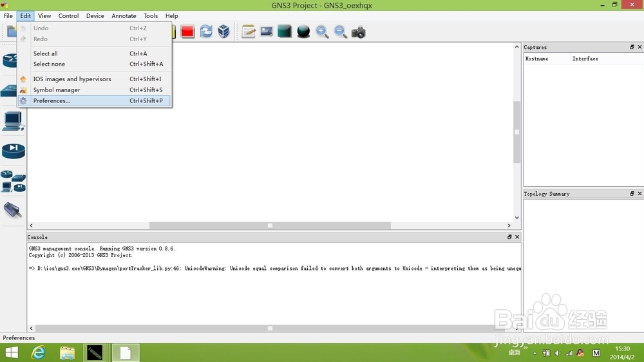Screen dimensions: 644x362
Task: Click the volume speaker tray icon
Action: pyautogui.click(x=557, y=353)
